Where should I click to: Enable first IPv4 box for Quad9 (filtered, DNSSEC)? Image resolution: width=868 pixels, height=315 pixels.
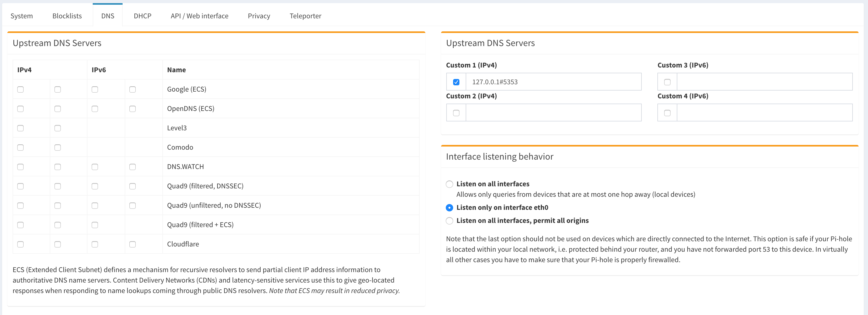point(20,187)
